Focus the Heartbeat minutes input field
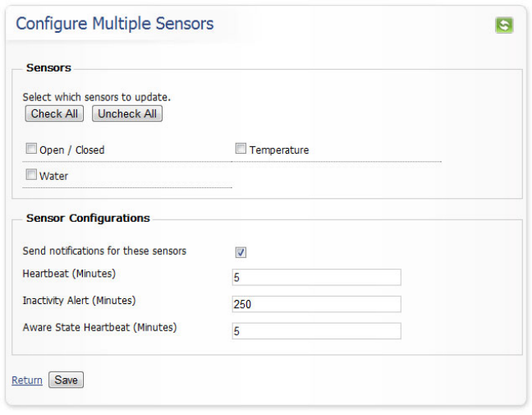The image size is (532, 415). pos(316,277)
